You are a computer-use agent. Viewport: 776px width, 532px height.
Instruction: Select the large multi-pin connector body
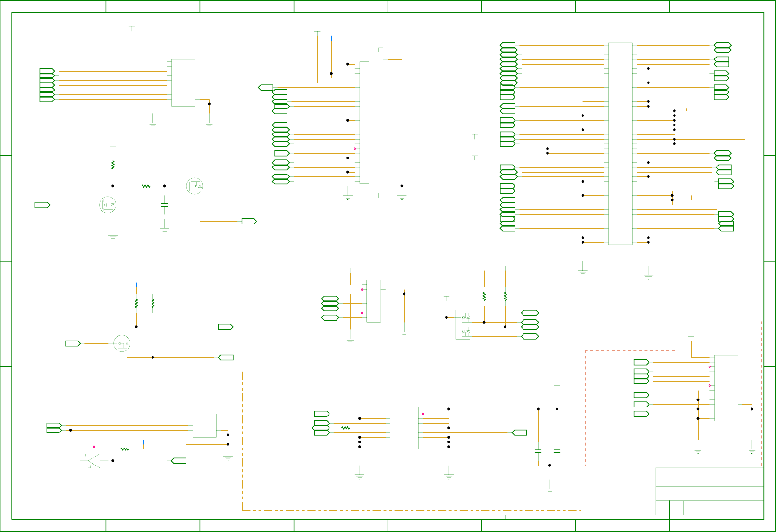(x=620, y=144)
